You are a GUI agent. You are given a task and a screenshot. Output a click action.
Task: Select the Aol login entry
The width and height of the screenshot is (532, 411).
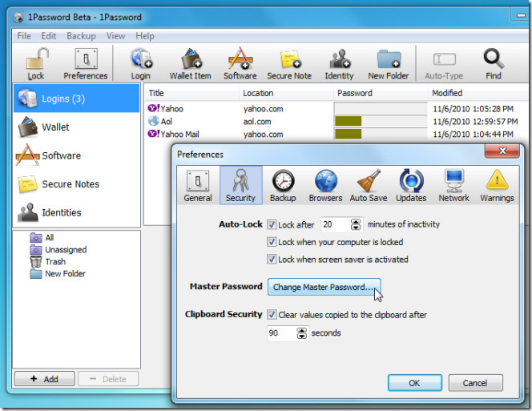pyautogui.click(x=160, y=121)
